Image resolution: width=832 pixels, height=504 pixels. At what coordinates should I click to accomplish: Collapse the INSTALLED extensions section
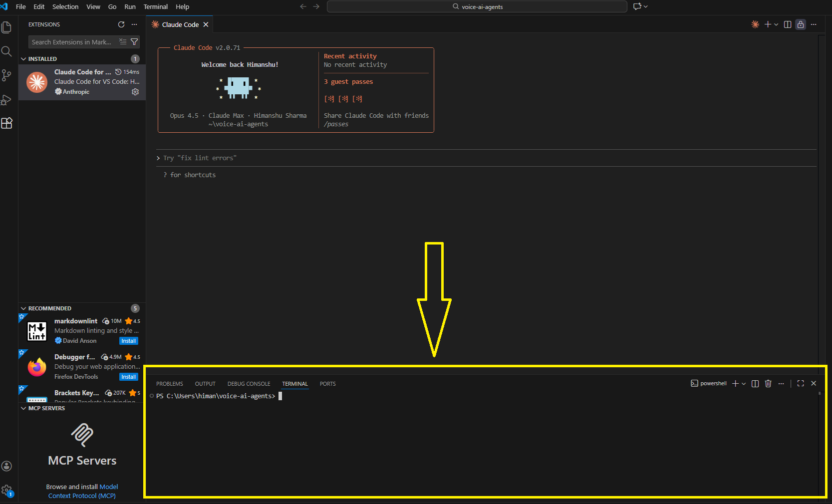click(23, 59)
